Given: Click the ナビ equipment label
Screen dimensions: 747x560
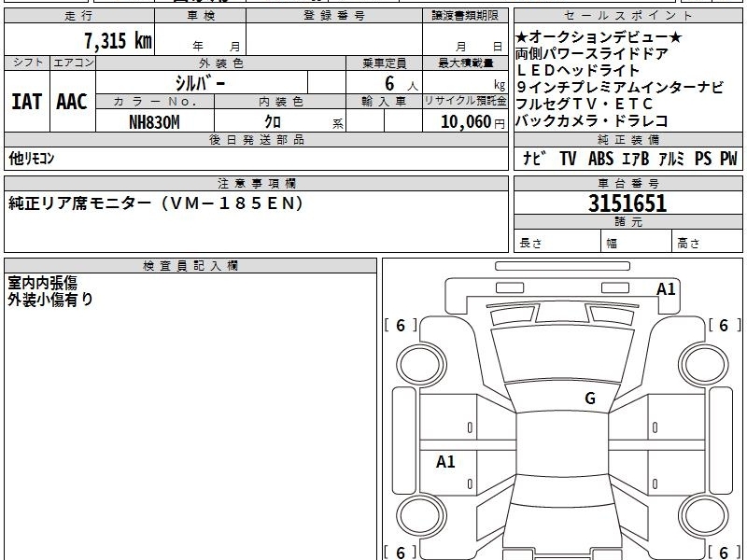Looking at the screenshot, I should click(x=534, y=158).
